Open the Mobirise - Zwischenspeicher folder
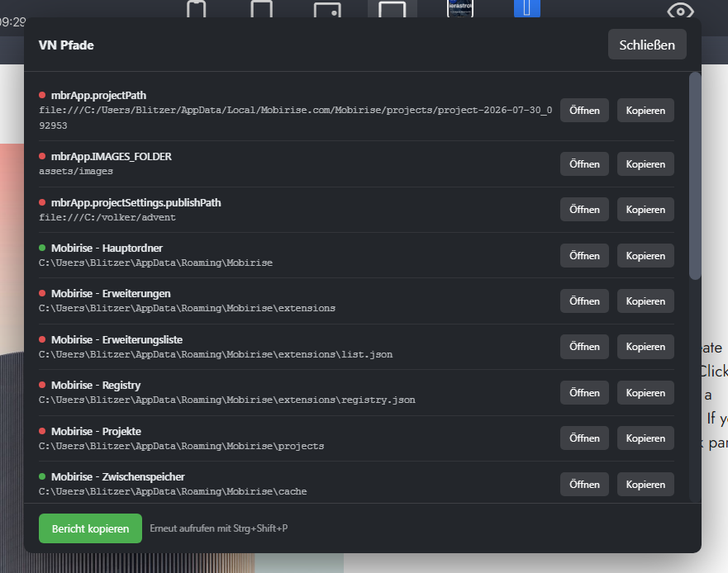Viewport: 728px width, 573px height. [584, 485]
